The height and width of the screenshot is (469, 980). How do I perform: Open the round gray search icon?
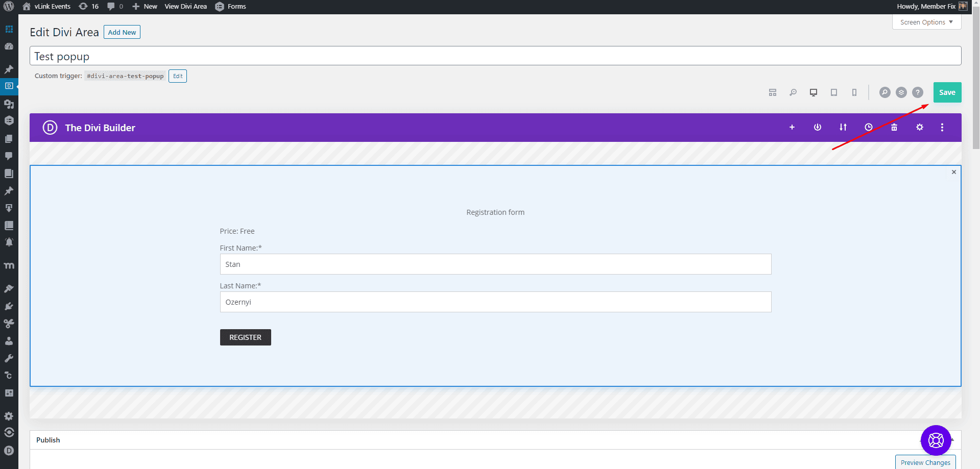(885, 92)
